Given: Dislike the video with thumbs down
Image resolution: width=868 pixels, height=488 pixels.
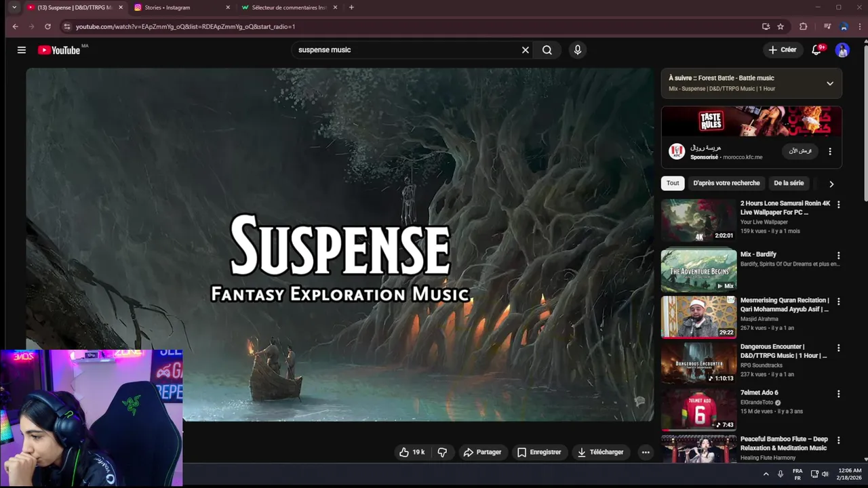Looking at the screenshot, I should click(x=442, y=452).
